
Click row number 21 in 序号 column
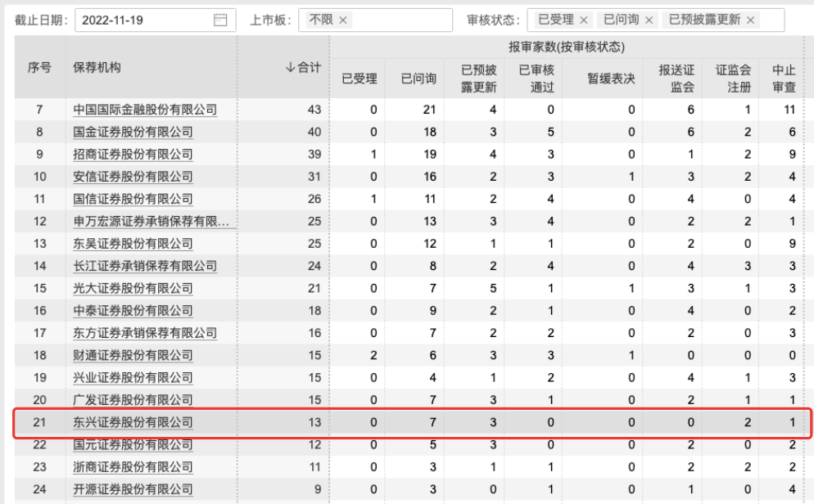pos(39,422)
